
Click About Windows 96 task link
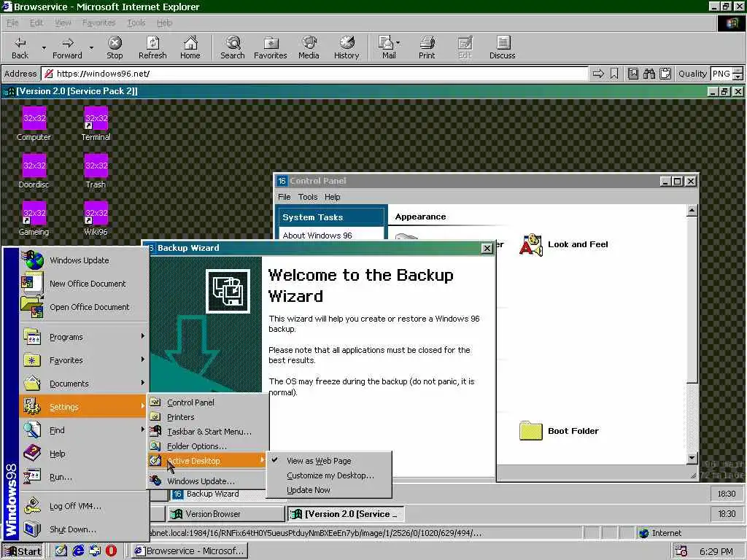click(317, 236)
